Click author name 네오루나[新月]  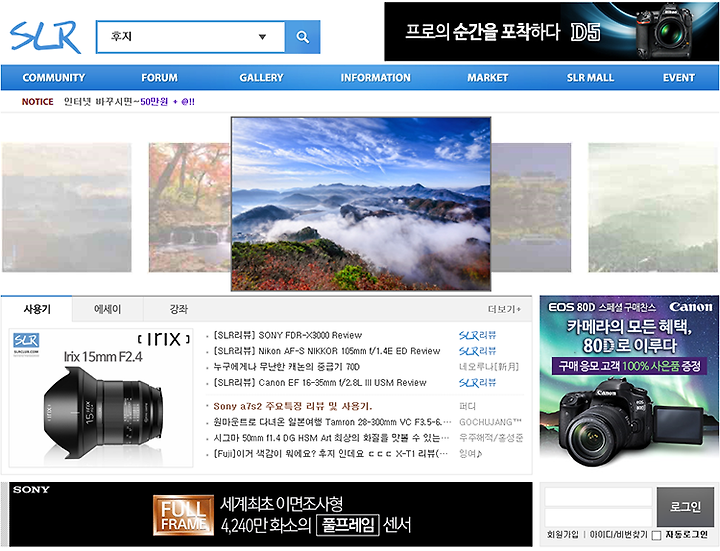(489, 367)
